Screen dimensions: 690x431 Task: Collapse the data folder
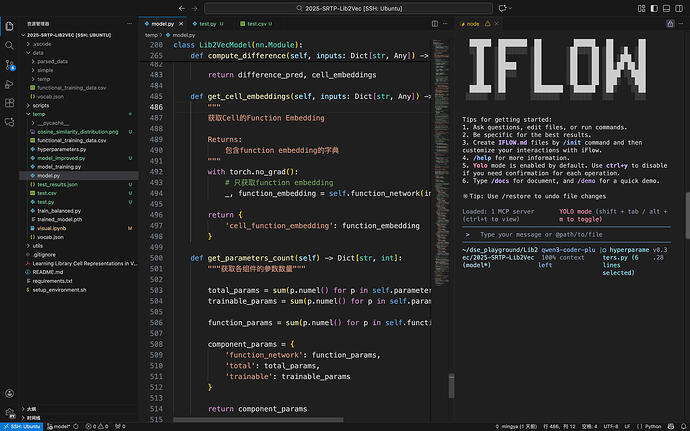(38, 53)
